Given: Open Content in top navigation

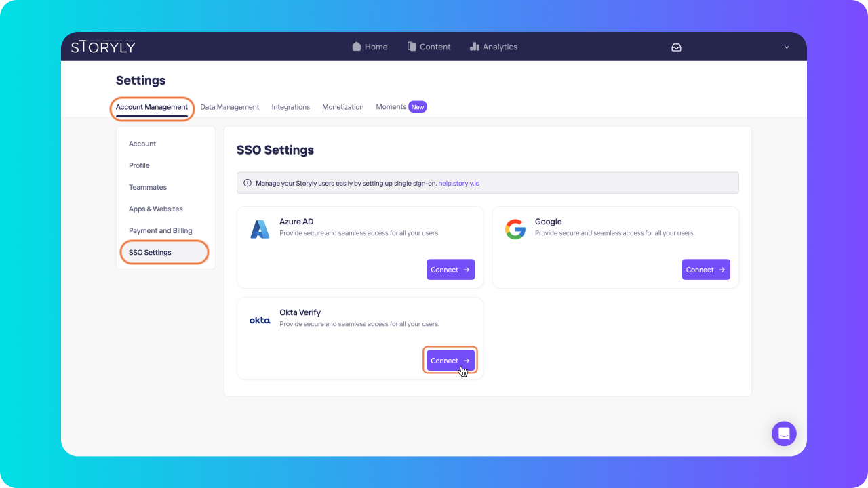Looking at the screenshot, I should 429,47.
